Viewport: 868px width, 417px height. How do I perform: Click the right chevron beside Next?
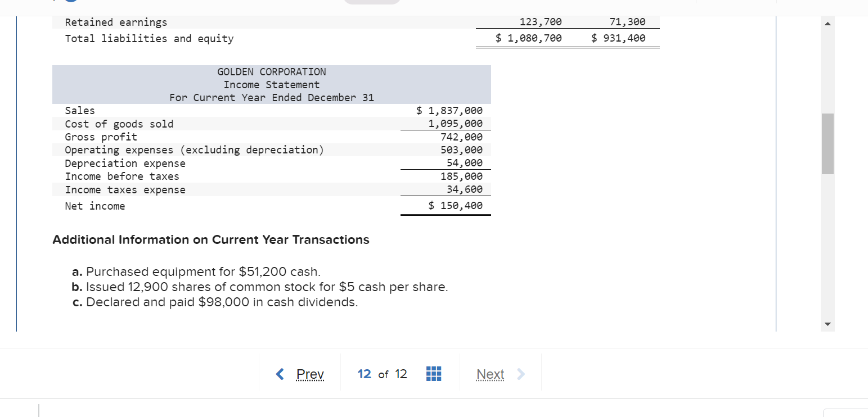(520, 374)
